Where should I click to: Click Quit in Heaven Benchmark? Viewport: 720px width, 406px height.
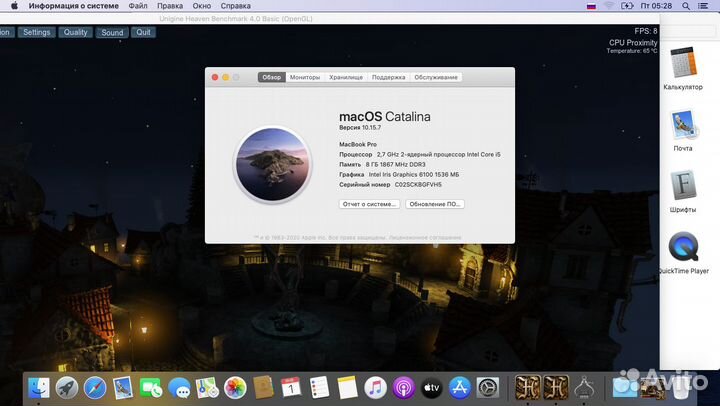143,32
